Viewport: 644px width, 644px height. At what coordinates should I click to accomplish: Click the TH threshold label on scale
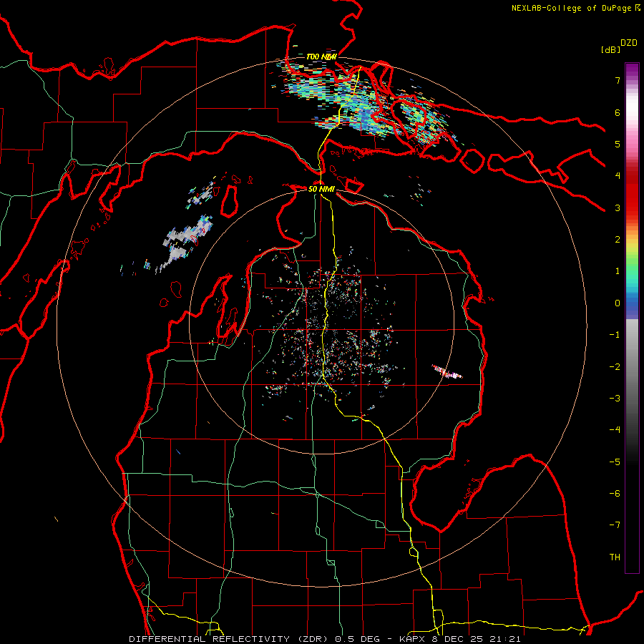[x=615, y=557]
